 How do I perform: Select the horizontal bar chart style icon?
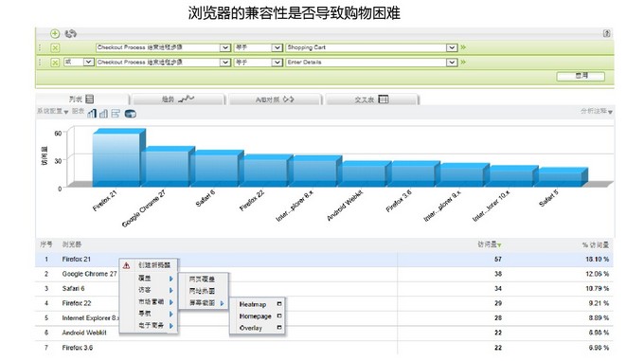pyautogui.click(x=116, y=114)
